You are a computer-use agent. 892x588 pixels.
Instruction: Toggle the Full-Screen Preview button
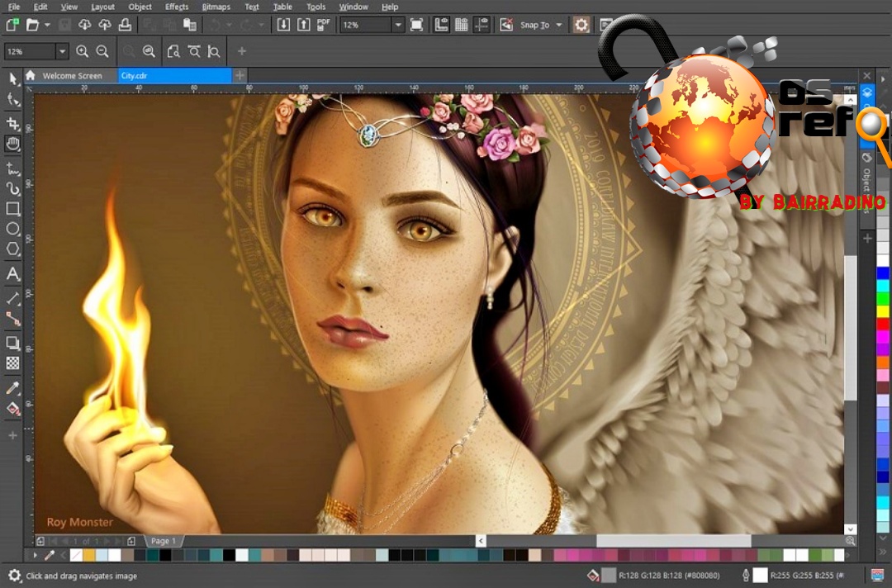click(416, 25)
